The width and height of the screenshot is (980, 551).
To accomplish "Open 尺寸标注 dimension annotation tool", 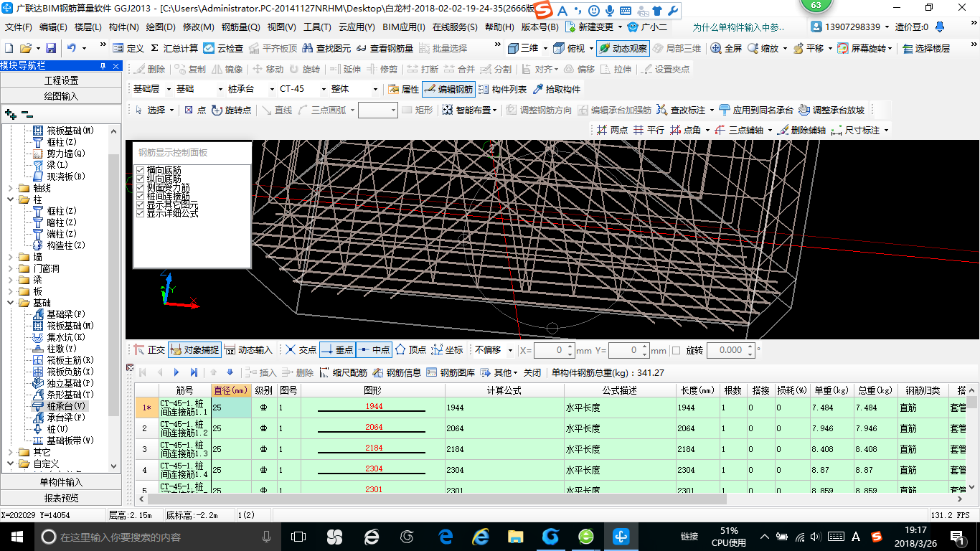I will (x=861, y=130).
